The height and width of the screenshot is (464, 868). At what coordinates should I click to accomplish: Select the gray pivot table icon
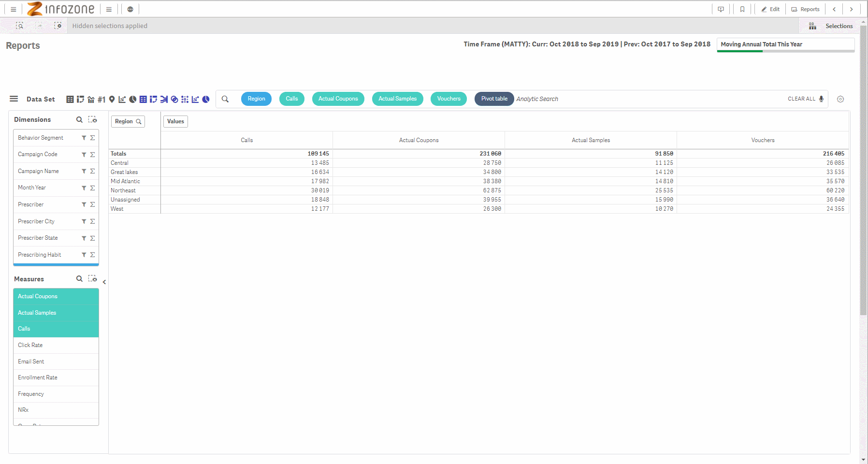80,99
